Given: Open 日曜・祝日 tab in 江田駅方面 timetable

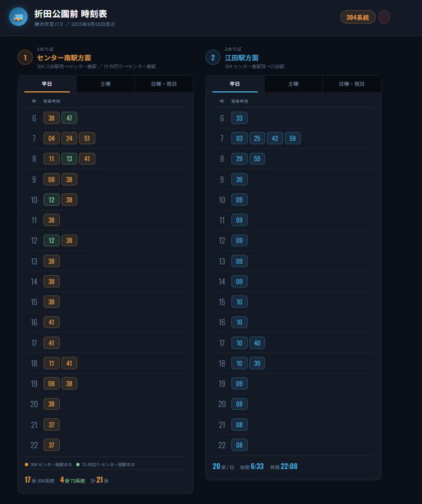Looking at the screenshot, I should 351,84.
